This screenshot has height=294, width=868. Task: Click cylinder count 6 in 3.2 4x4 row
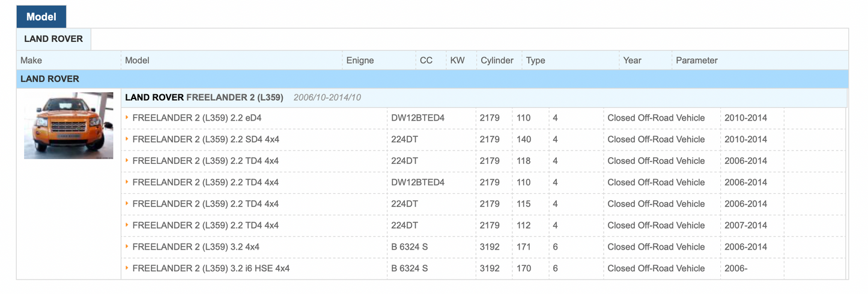(x=555, y=247)
